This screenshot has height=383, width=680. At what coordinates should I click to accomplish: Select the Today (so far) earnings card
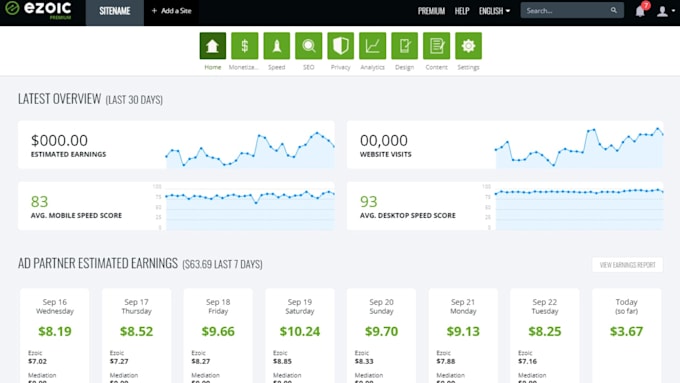tap(626, 336)
